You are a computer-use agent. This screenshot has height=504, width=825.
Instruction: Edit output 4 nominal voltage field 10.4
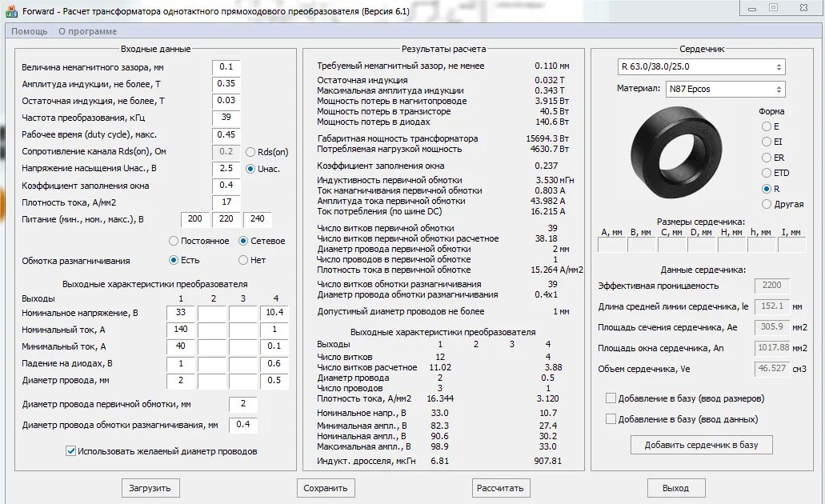click(274, 313)
